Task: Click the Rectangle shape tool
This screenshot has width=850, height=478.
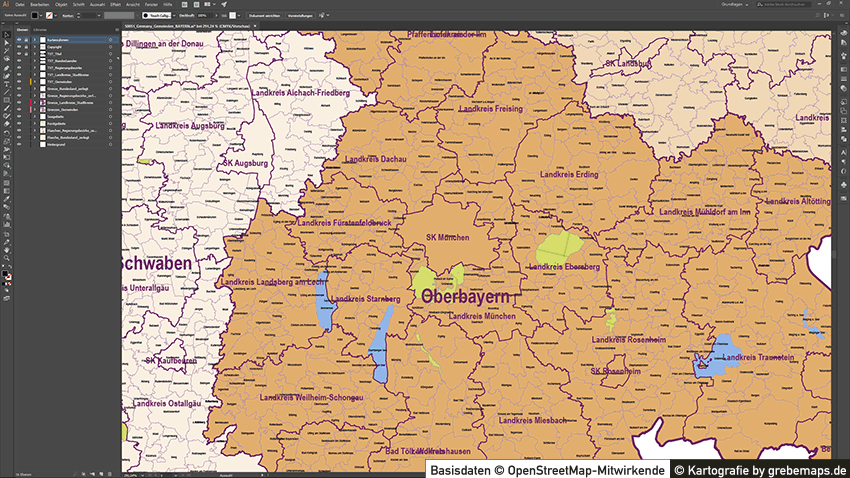Action: (7, 100)
